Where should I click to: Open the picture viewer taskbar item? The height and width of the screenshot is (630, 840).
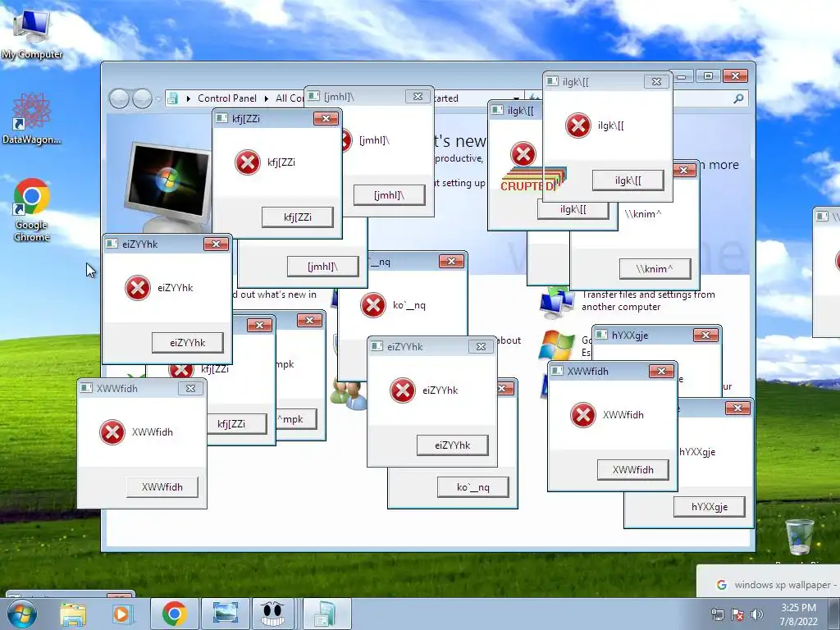(x=225, y=614)
